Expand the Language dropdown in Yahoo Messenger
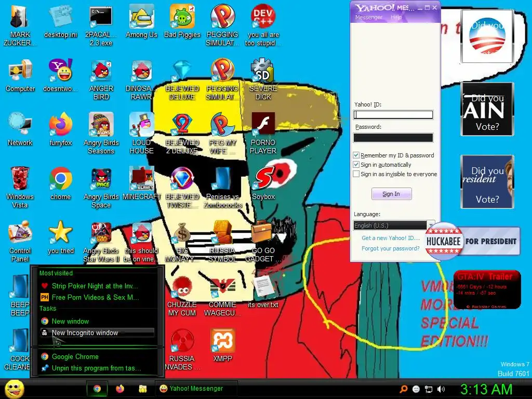This screenshot has width=532, height=399. pyautogui.click(x=430, y=225)
